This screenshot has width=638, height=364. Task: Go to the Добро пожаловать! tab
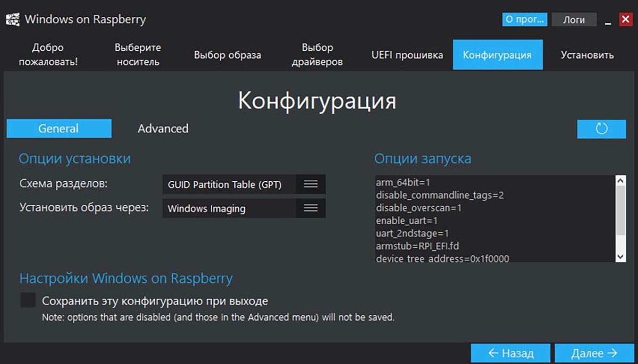click(x=48, y=55)
